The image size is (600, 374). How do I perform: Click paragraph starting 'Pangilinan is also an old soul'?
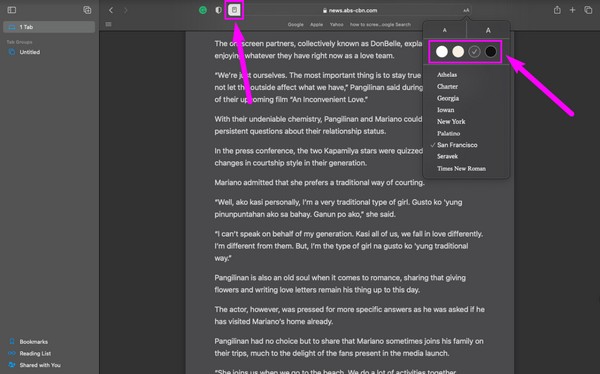[340, 284]
